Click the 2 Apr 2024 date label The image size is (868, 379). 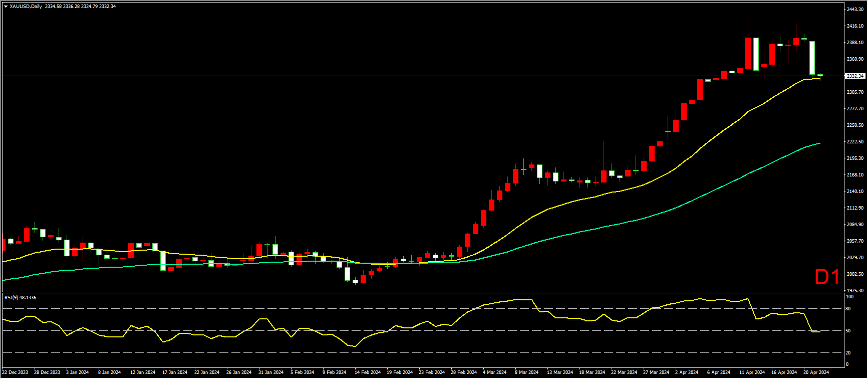[687, 372]
